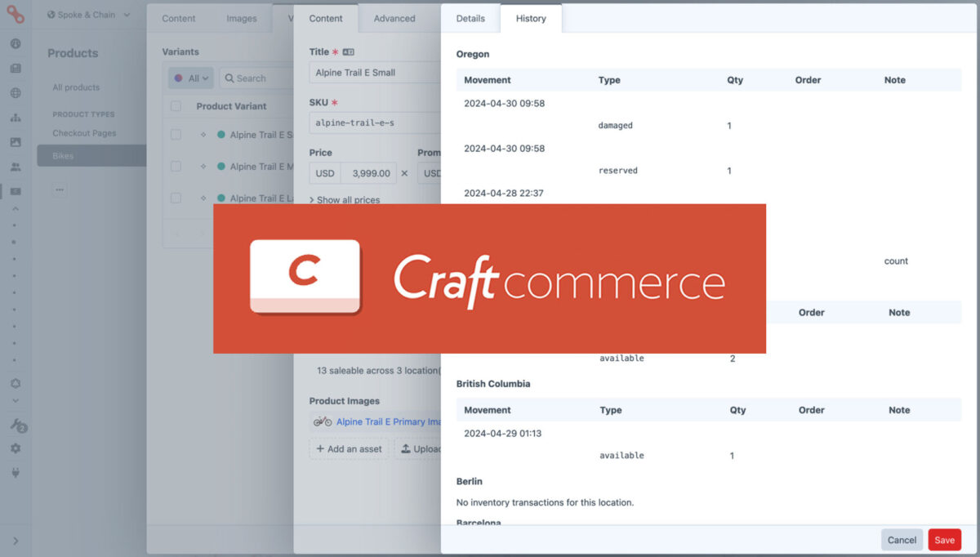Tick the select-all checkbox by Product Variant
Image resolution: width=980 pixels, height=557 pixels.
click(176, 106)
